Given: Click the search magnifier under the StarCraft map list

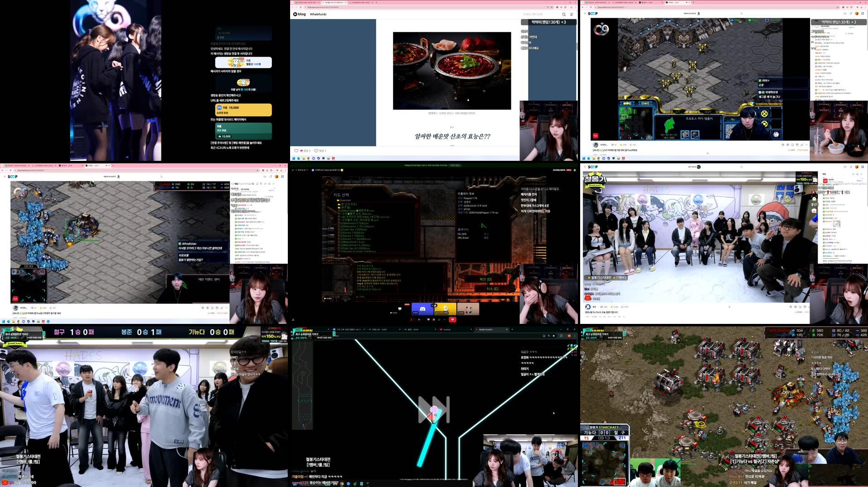Looking at the screenshot, I should tap(339, 255).
